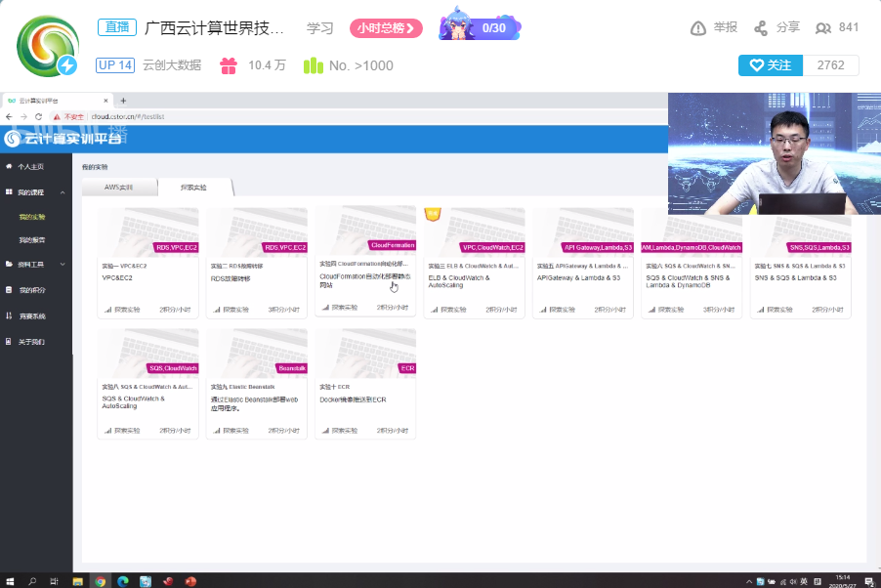
Task: Click the 学习 category link
Action: [x=319, y=28]
